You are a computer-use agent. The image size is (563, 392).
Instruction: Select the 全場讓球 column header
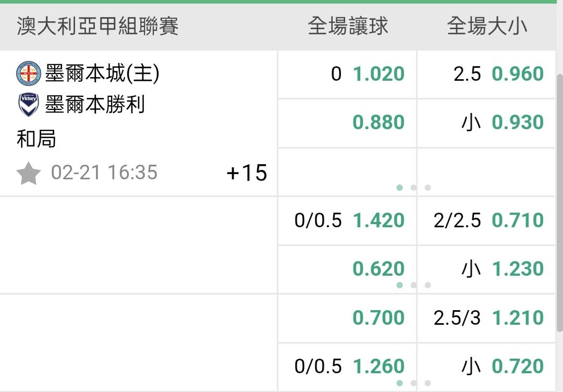click(348, 26)
